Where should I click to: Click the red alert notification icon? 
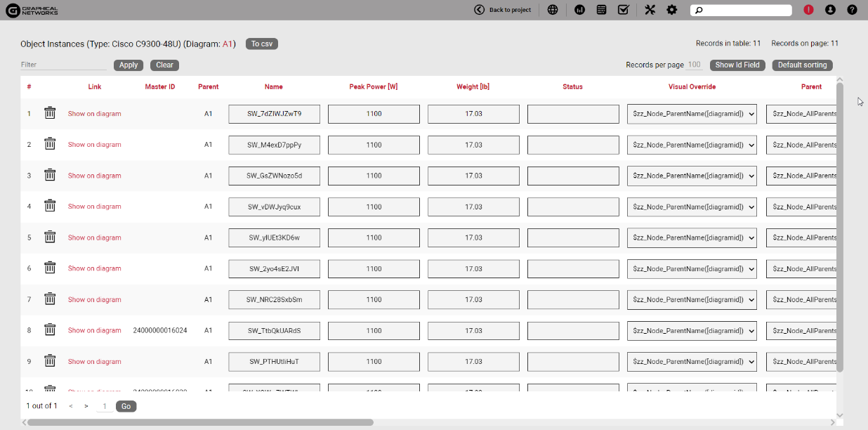(808, 10)
